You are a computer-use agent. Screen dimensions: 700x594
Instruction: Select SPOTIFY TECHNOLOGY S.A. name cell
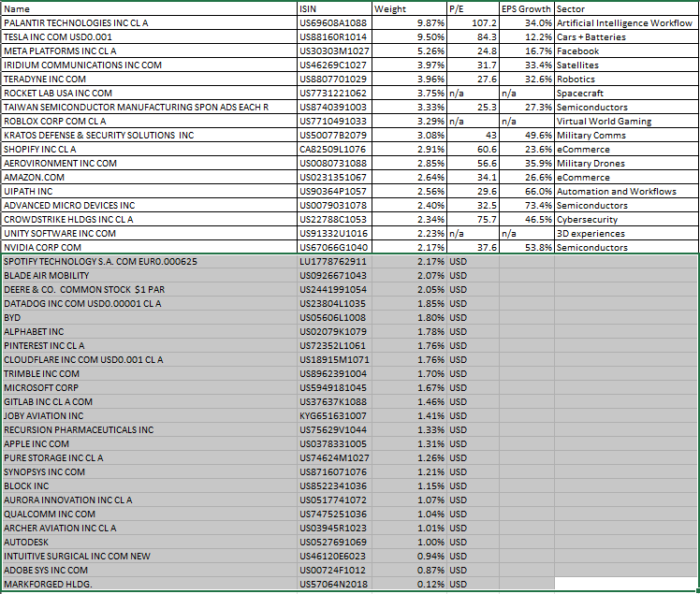[149, 262]
